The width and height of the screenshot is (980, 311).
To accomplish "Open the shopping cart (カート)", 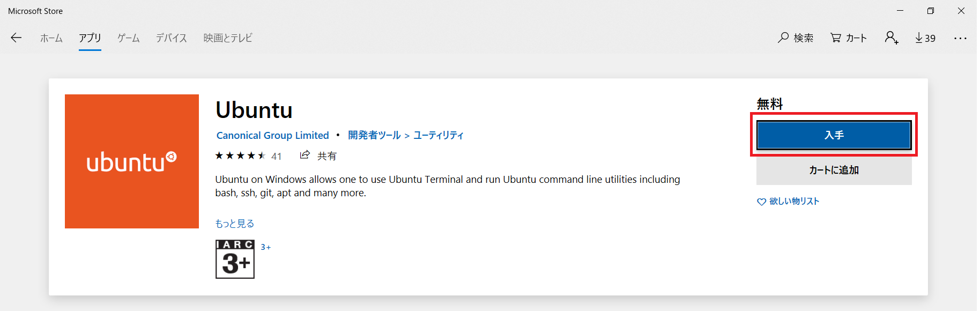I will click(849, 38).
